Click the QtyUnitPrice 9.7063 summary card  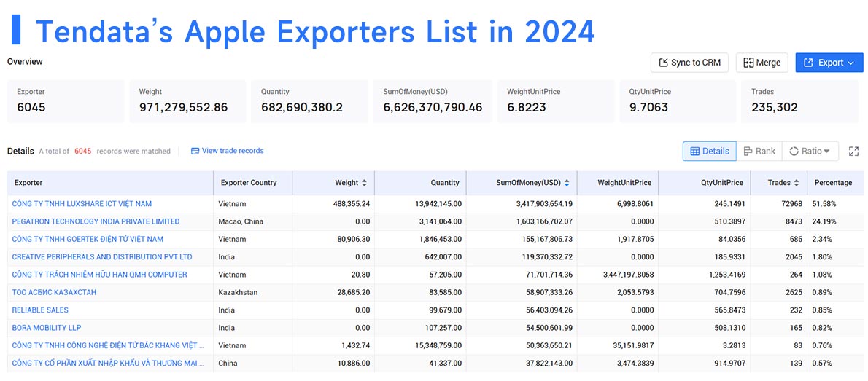pyautogui.click(x=678, y=101)
